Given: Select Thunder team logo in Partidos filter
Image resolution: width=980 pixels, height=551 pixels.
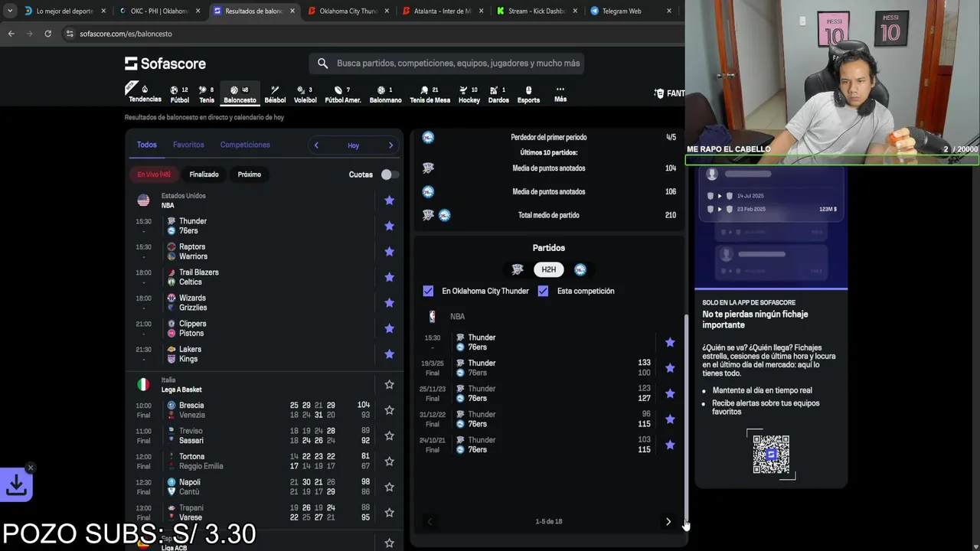Looking at the screenshot, I should tap(518, 269).
